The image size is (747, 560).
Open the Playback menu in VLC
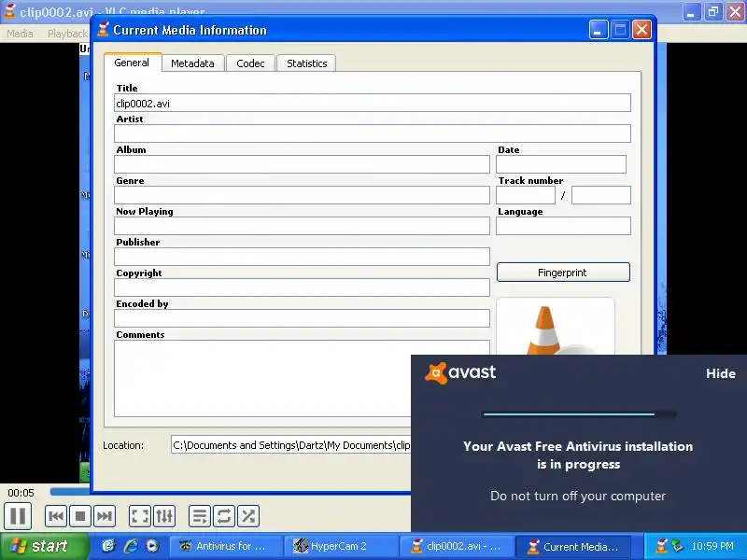click(67, 34)
